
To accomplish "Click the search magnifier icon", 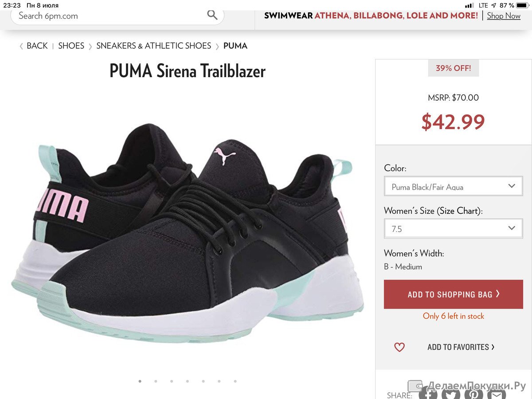I will coord(212,15).
